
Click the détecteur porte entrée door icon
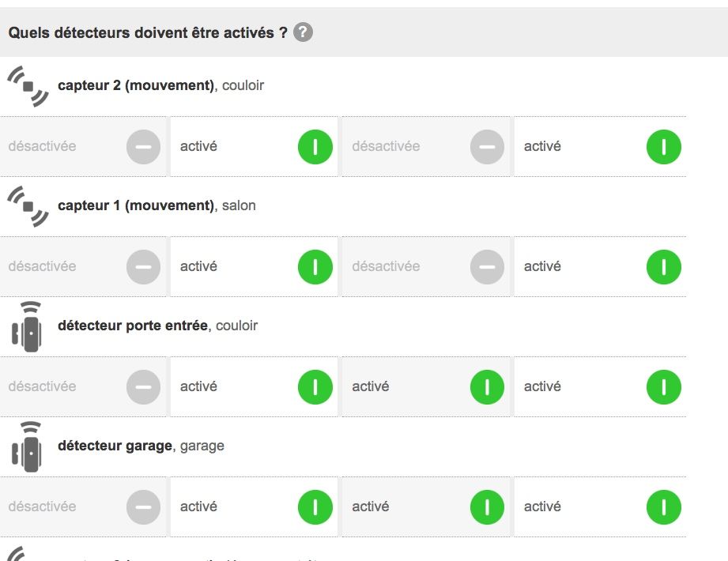(x=26, y=326)
